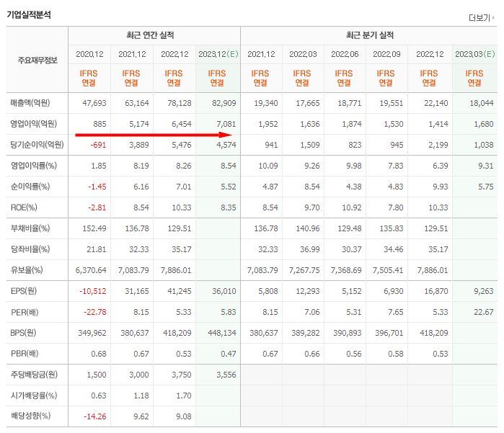504x433 pixels.
Task: Click the 유보율(%) row label
Action: click(27, 270)
